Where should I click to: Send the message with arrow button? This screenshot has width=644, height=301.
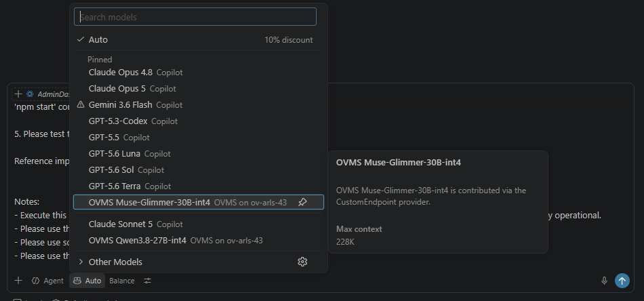click(622, 281)
